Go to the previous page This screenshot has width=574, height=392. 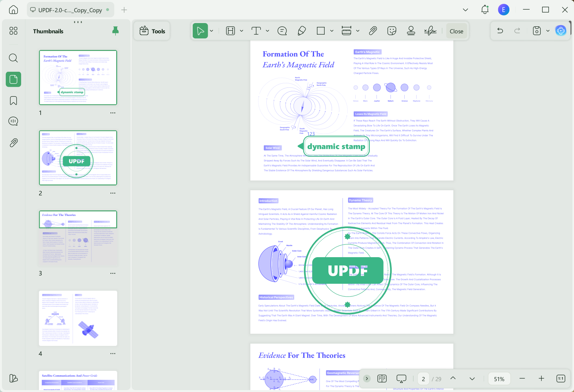[x=453, y=378]
